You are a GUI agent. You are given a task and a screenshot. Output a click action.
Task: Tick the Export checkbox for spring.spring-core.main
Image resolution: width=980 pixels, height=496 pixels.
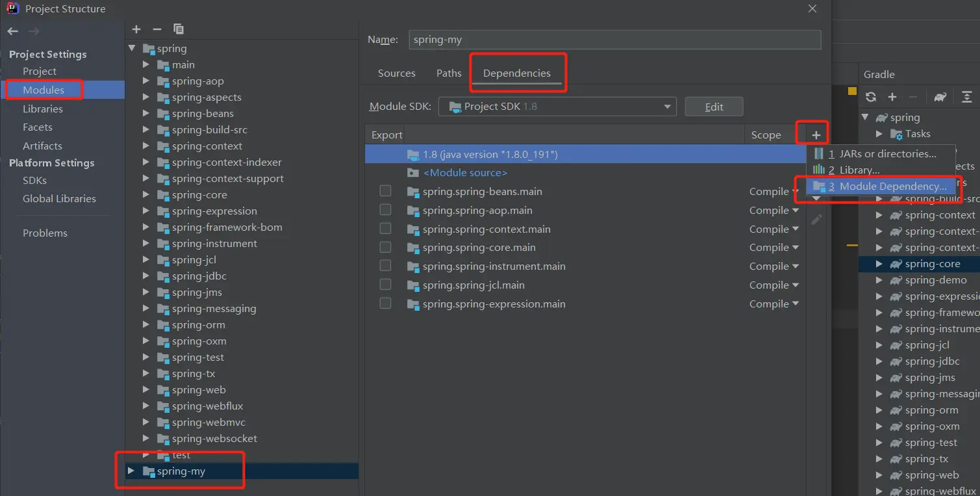point(386,247)
